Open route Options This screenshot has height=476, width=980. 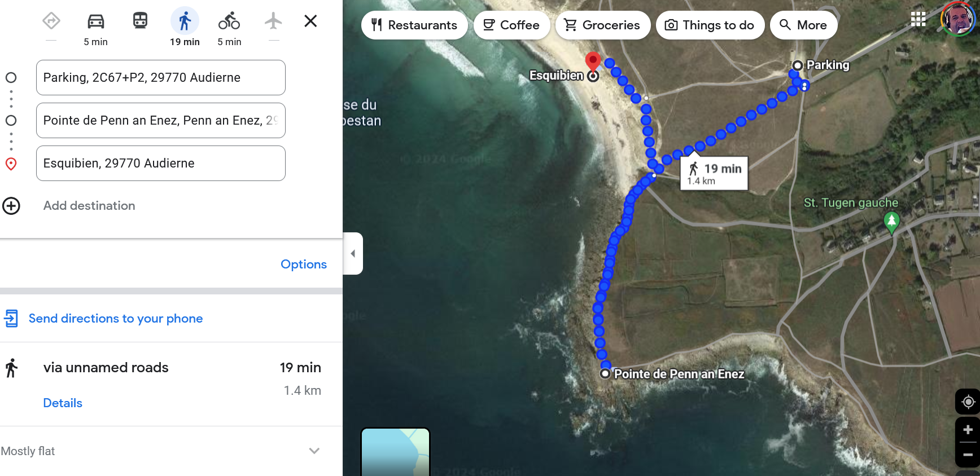(x=303, y=265)
